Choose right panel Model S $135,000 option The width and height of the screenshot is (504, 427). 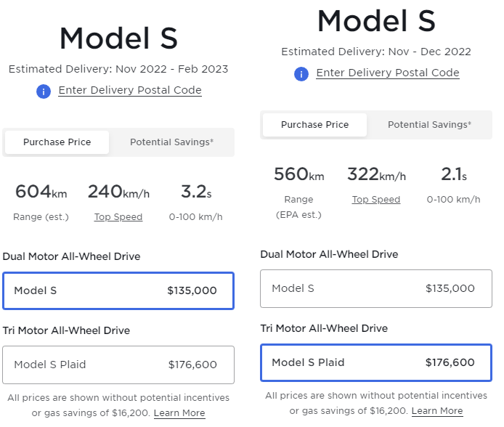[375, 288]
